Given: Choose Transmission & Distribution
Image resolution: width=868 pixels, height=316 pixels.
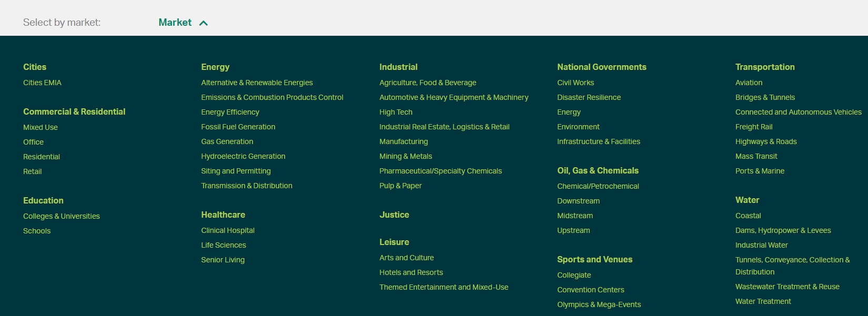Looking at the screenshot, I should pos(246,186).
